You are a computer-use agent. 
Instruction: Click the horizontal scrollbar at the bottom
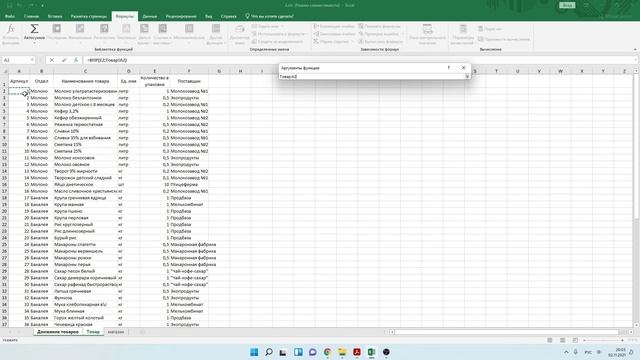(507, 332)
